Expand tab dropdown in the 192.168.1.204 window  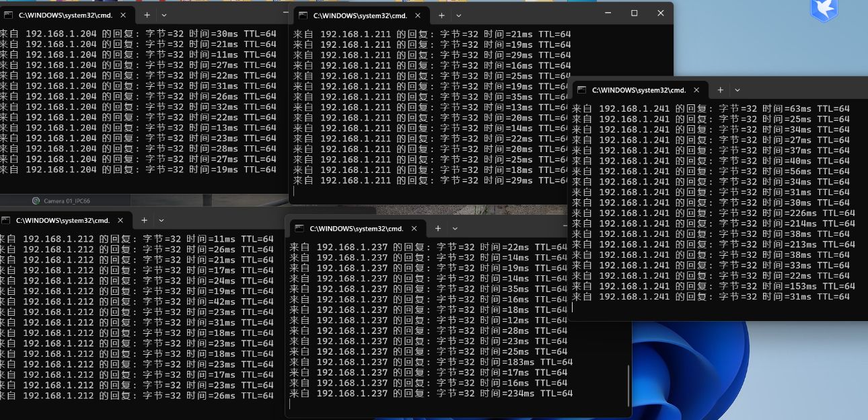pyautogui.click(x=164, y=15)
